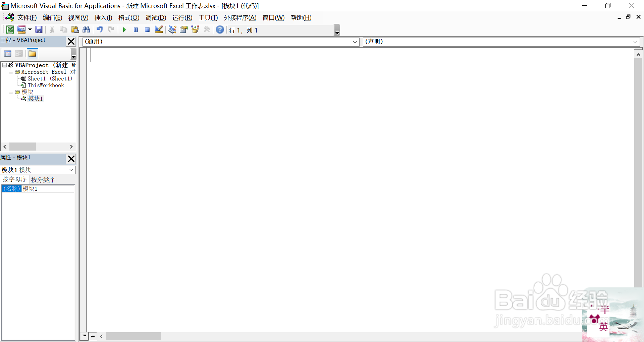
Task: Open the Insert object dropdown arrow
Action: point(30,30)
